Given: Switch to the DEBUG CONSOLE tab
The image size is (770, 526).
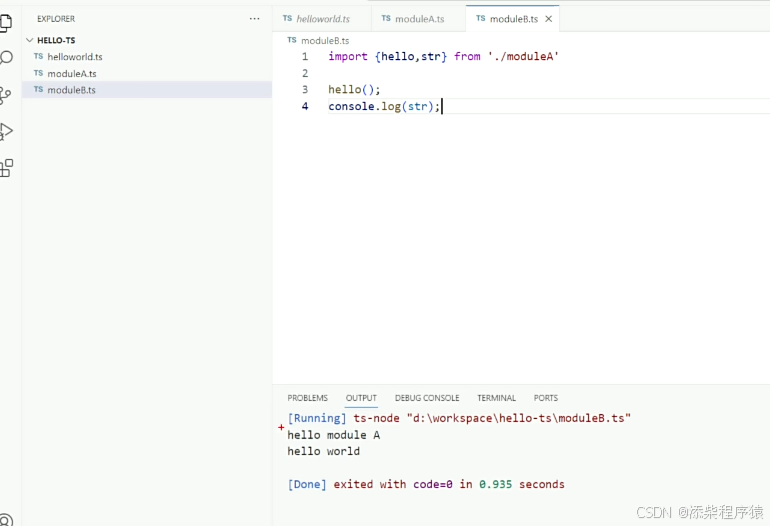Looking at the screenshot, I should click(x=427, y=398).
